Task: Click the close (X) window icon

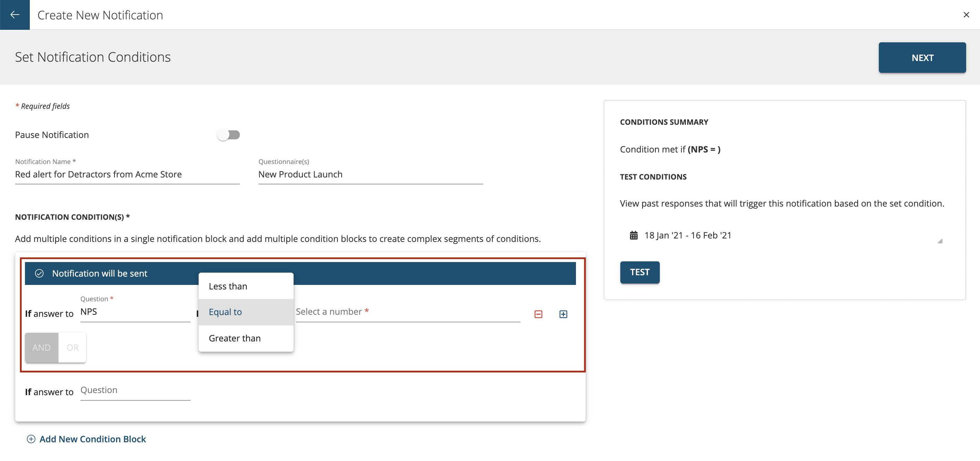Action: coord(966,15)
